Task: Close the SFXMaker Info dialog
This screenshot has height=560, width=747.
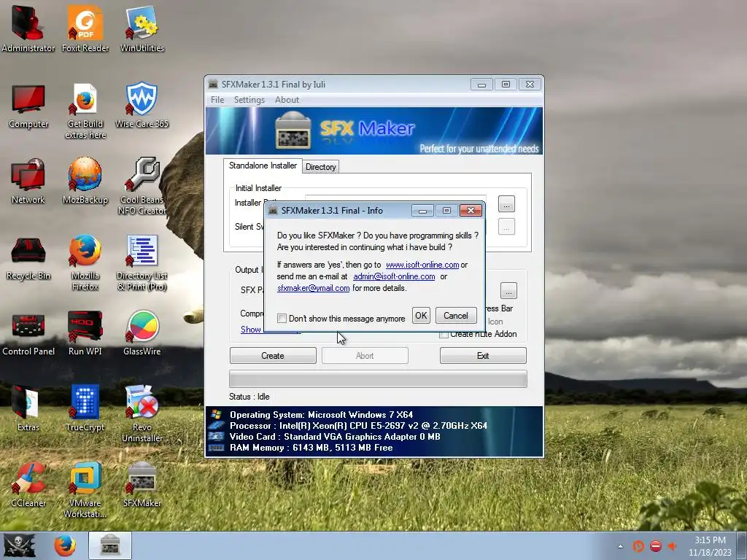Action: point(471,211)
